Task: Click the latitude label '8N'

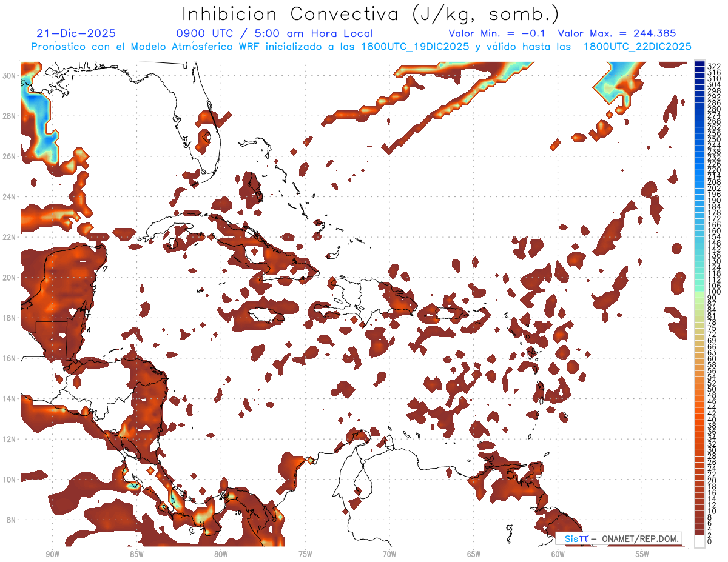Action: point(12,520)
